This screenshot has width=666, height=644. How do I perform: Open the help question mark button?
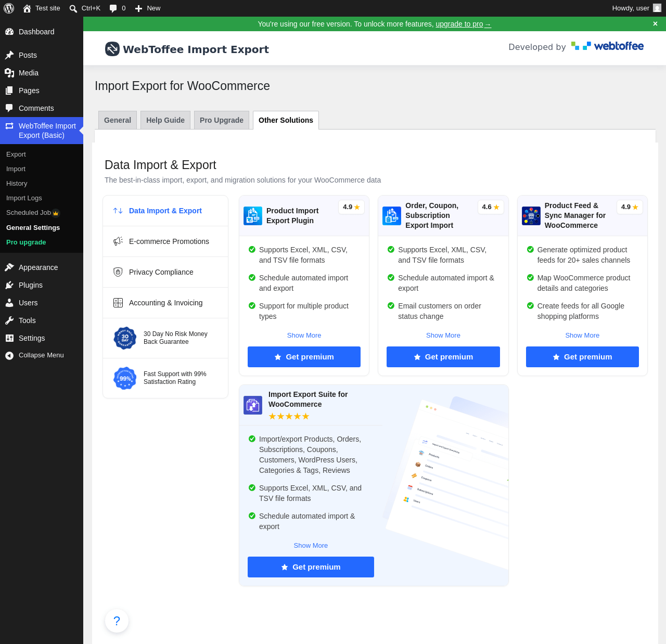tap(117, 621)
